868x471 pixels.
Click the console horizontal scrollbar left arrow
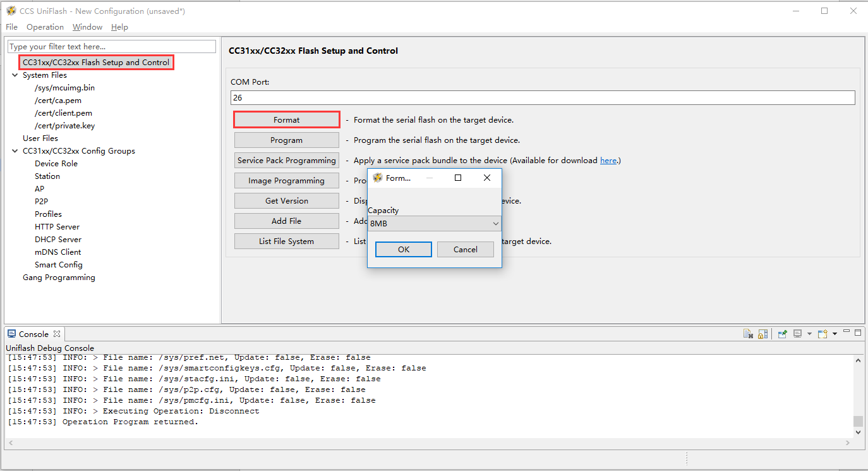pos(9,443)
